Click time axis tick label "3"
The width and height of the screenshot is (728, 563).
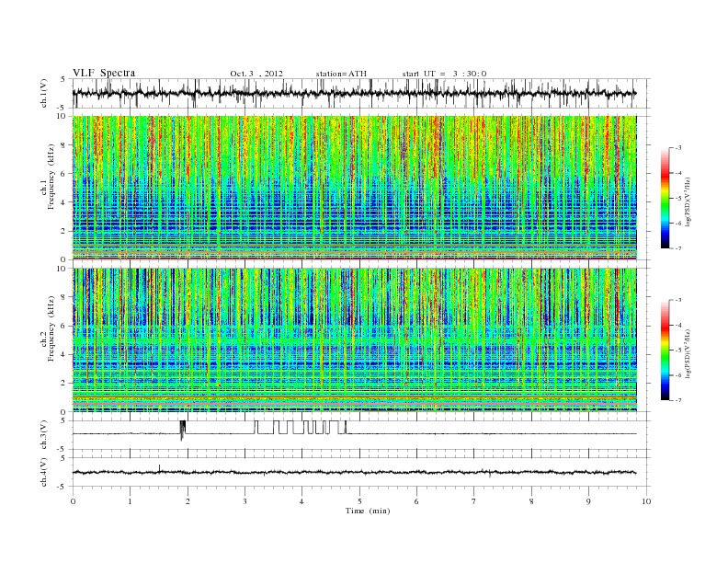[x=245, y=501]
